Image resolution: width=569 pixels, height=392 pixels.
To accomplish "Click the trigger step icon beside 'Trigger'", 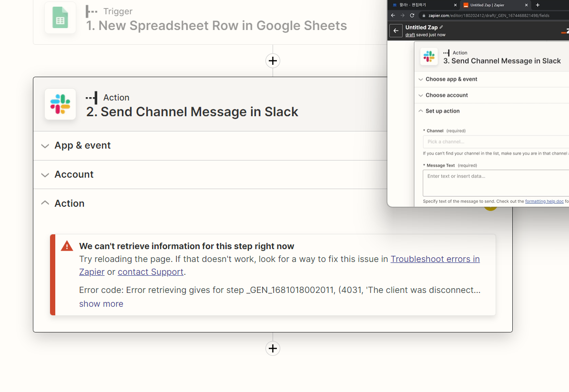I will click(x=91, y=11).
